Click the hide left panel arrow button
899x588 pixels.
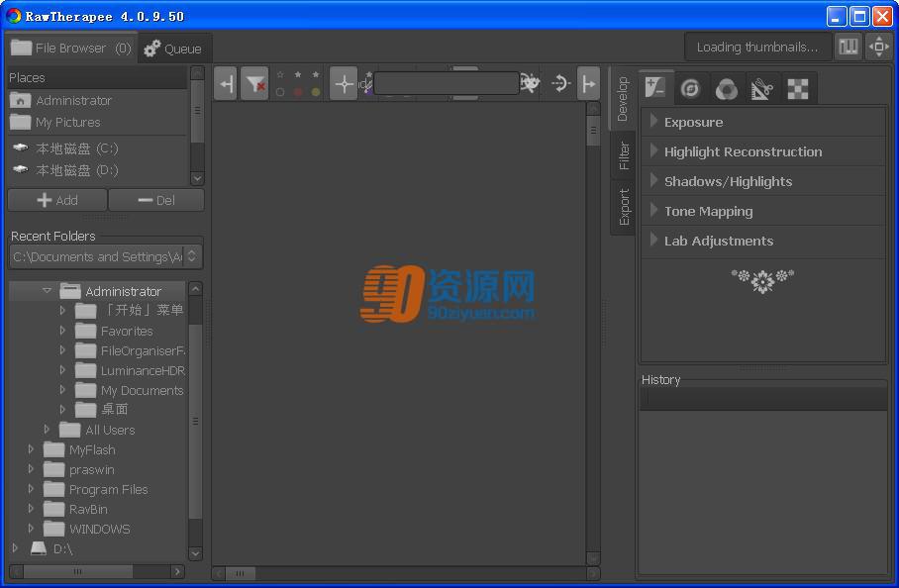point(226,84)
